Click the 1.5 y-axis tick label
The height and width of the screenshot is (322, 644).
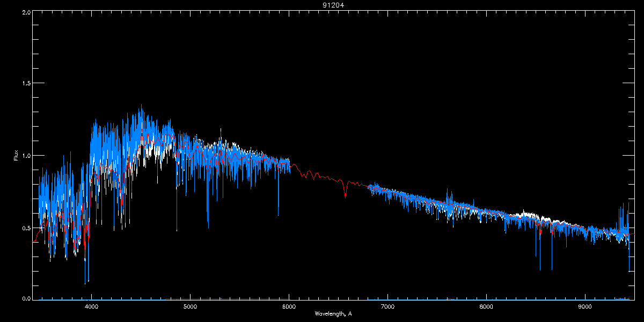[26, 84]
